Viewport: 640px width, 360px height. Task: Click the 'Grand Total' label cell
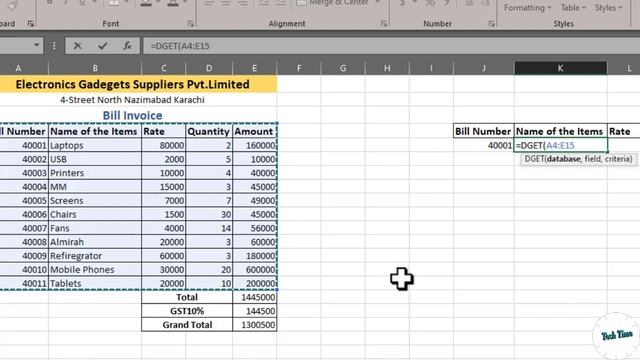pos(187,325)
